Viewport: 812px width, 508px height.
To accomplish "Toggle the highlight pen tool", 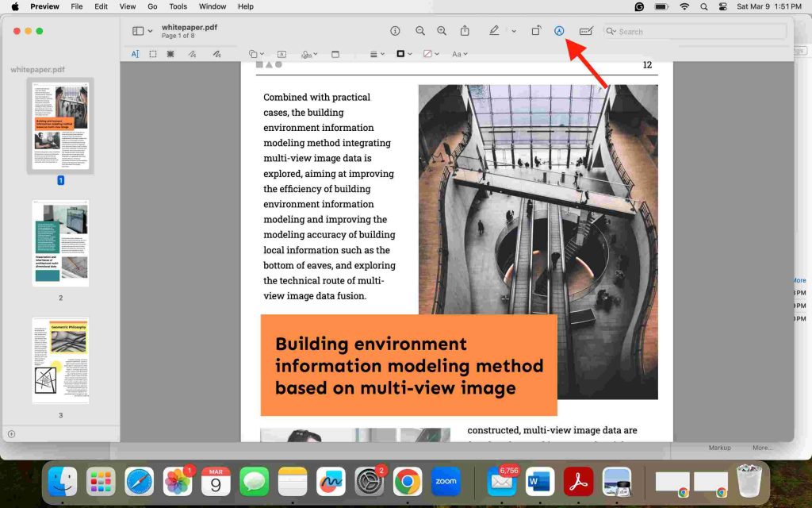I will click(x=493, y=31).
